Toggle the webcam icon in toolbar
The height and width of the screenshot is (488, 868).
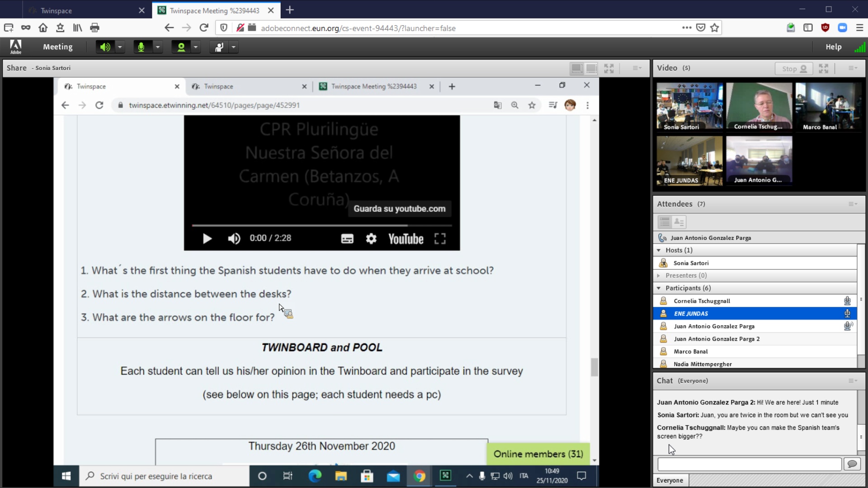click(x=181, y=47)
